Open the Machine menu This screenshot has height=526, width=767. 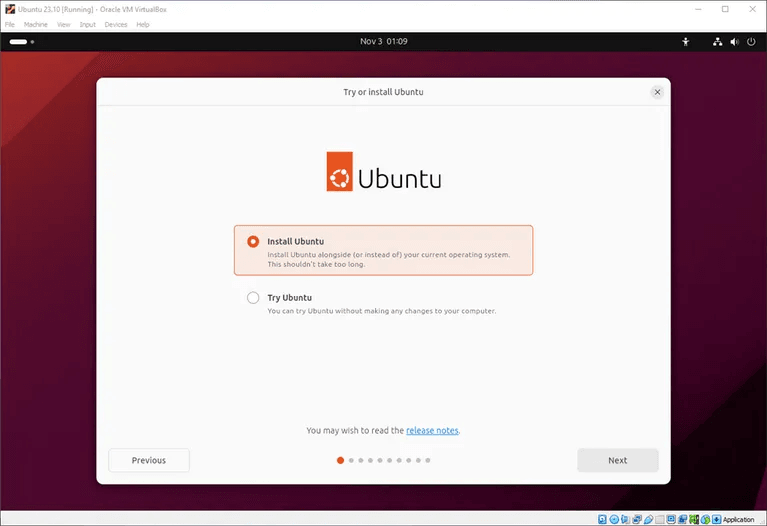pyautogui.click(x=36, y=24)
